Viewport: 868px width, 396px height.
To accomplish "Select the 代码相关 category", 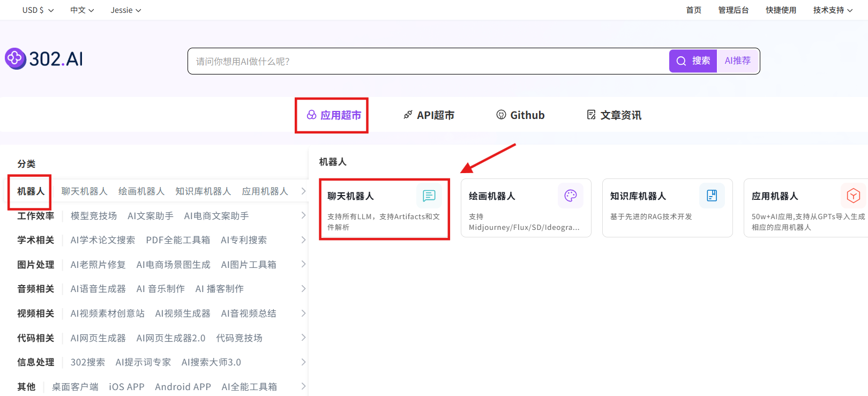I will click(35, 338).
